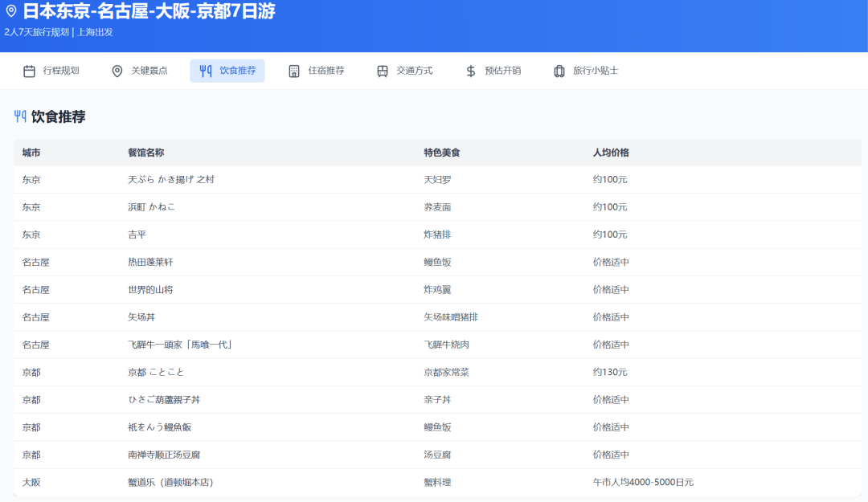The image size is (868, 502).
Task: Select the restaurant 蟹道乐（道顿堀本店）
Action: click(172, 483)
